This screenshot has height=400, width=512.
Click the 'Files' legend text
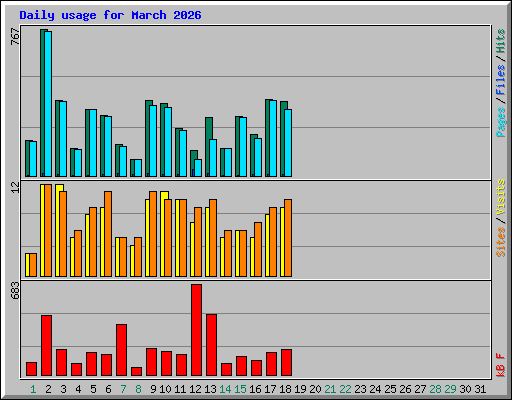(x=500, y=80)
